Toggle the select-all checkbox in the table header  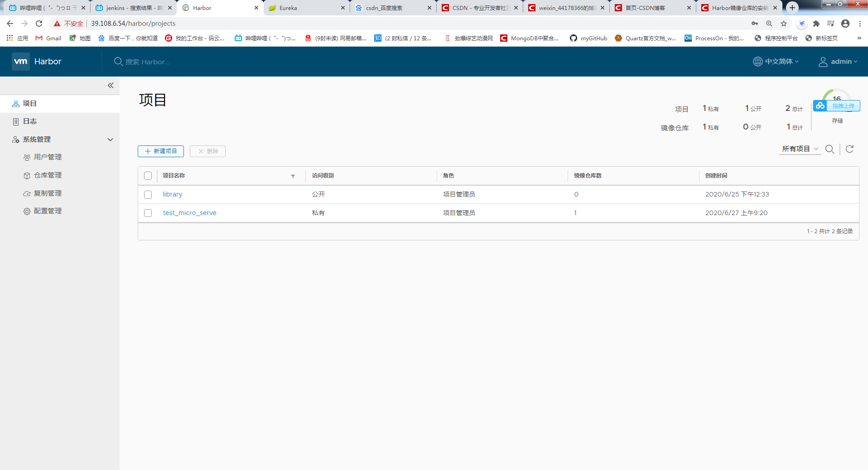click(148, 175)
